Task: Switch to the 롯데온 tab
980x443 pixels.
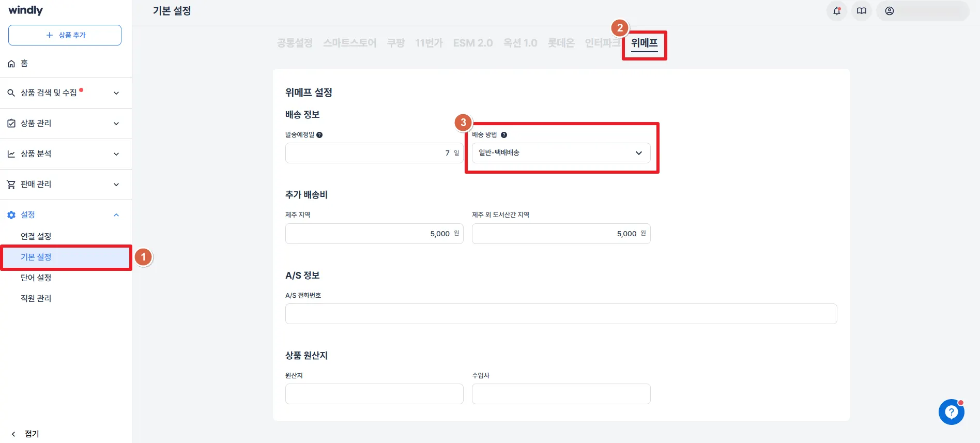Action: coord(561,43)
